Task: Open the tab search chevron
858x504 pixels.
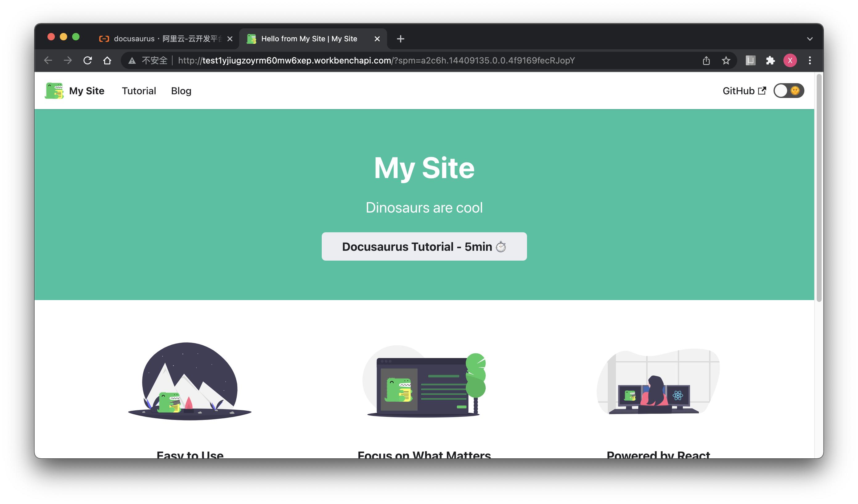Action: (x=810, y=39)
